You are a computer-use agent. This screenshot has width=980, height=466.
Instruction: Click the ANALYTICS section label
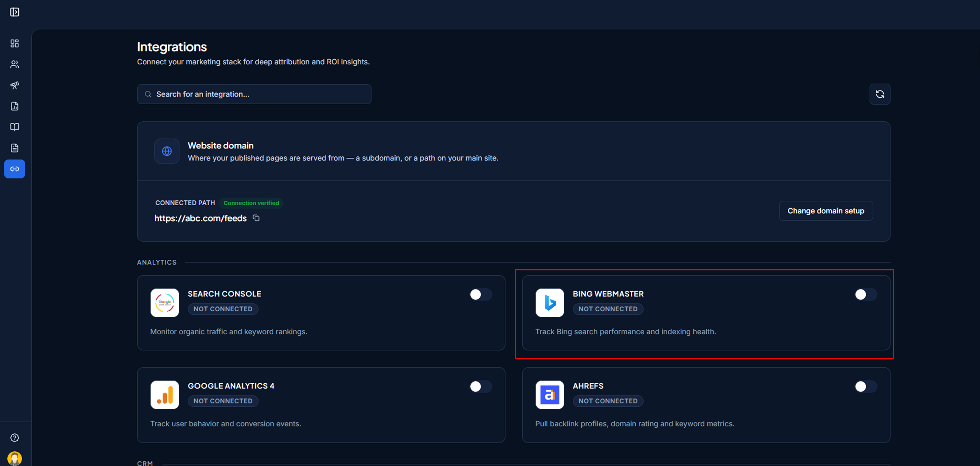pos(157,263)
